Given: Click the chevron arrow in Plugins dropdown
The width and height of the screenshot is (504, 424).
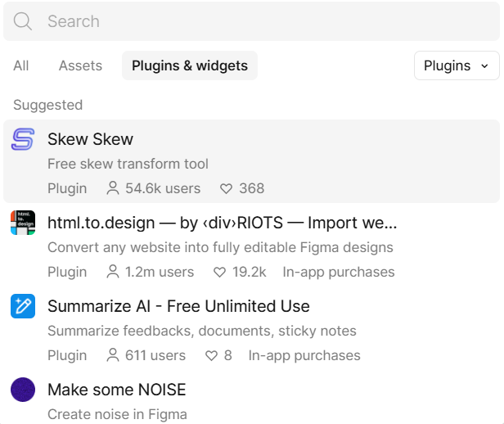Looking at the screenshot, I should [484, 66].
